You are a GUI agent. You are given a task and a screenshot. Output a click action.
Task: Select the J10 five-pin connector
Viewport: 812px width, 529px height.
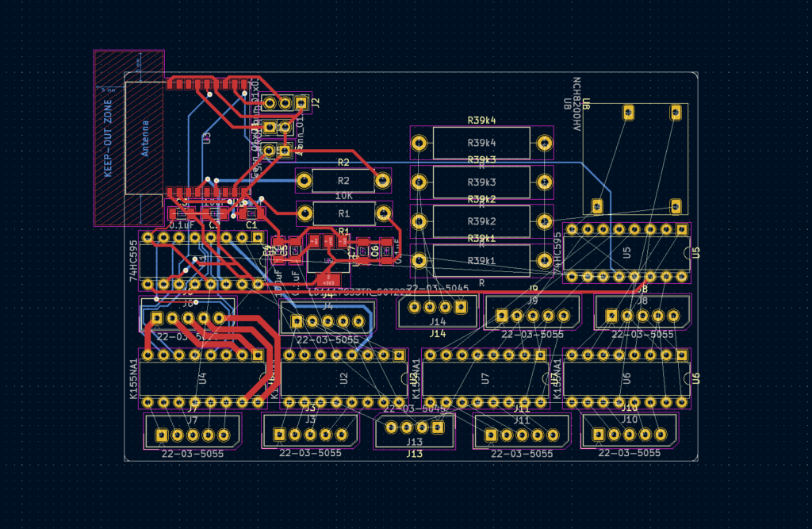(629, 434)
